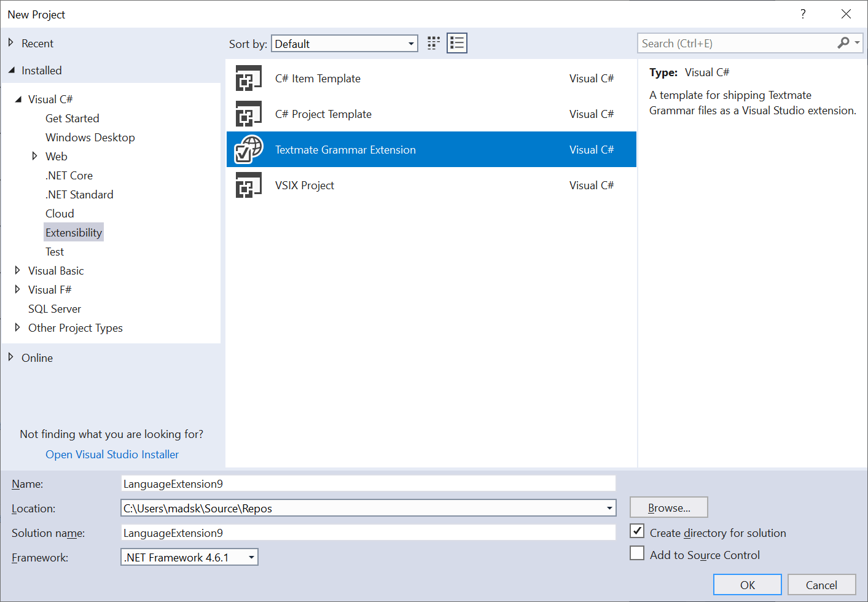Select Textmate Grammar Extension name text
The image size is (868, 602).
(x=345, y=149)
